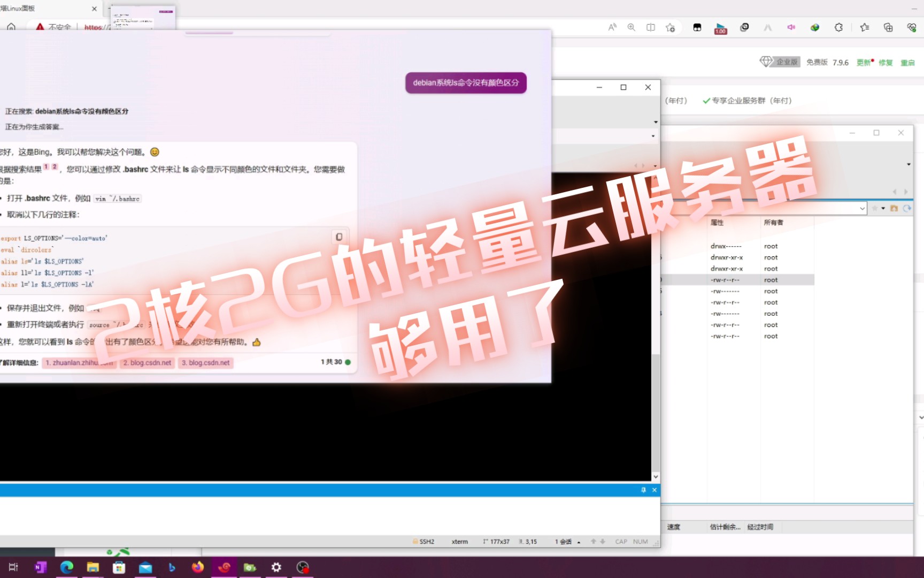The height and width of the screenshot is (578, 924).
Task: Add this page to favorites star icon
Action: [670, 27]
